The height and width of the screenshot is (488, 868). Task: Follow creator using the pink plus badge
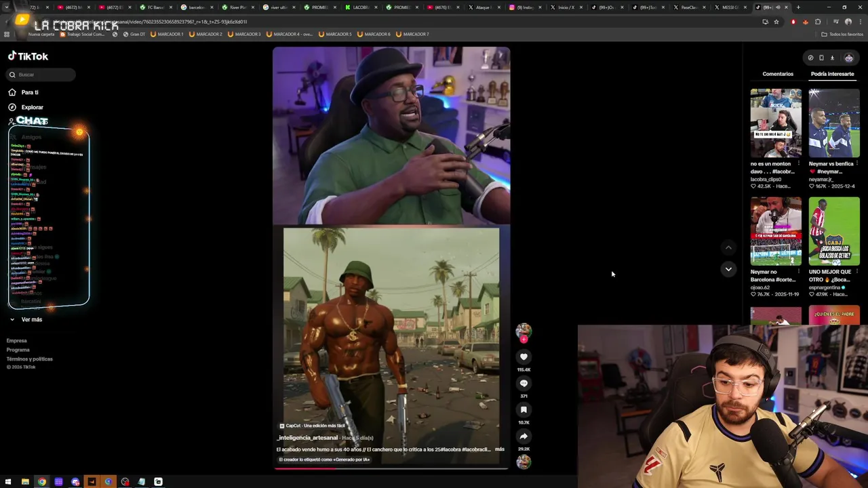pyautogui.click(x=524, y=339)
